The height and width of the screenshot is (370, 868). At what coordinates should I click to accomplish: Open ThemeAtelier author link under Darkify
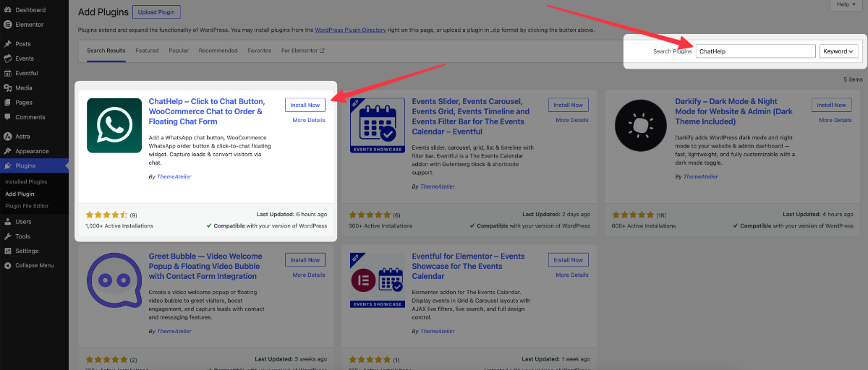point(701,176)
